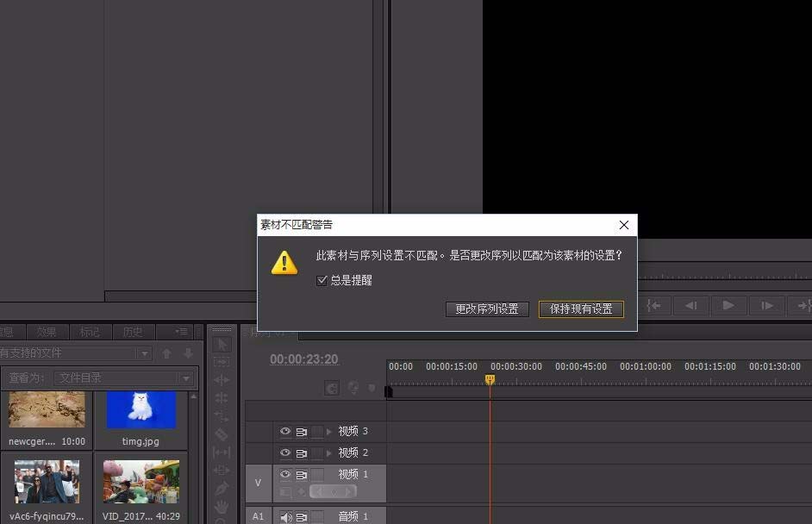Select the VID_2017 video thumbnail
812x524 pixels.
(x=141, y=482)
